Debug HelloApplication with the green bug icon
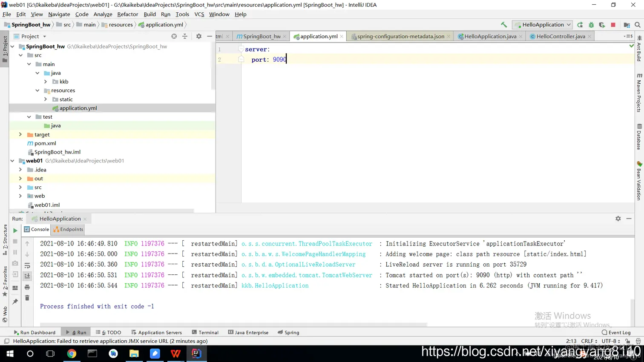 pos(591,25)
